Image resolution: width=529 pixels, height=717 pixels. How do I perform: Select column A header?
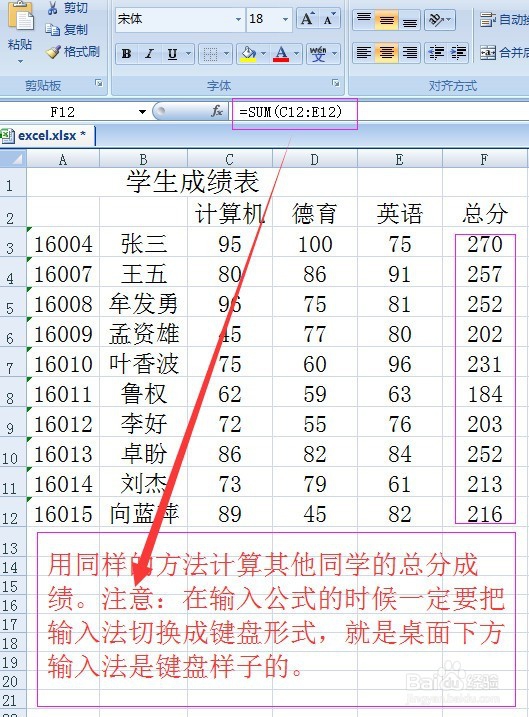[63, 160]
